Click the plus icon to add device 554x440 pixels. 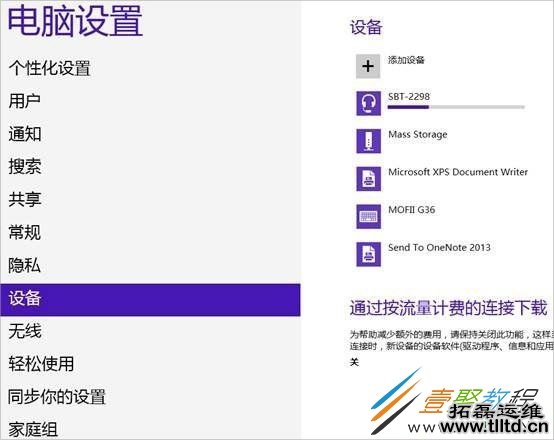point(368,66)
